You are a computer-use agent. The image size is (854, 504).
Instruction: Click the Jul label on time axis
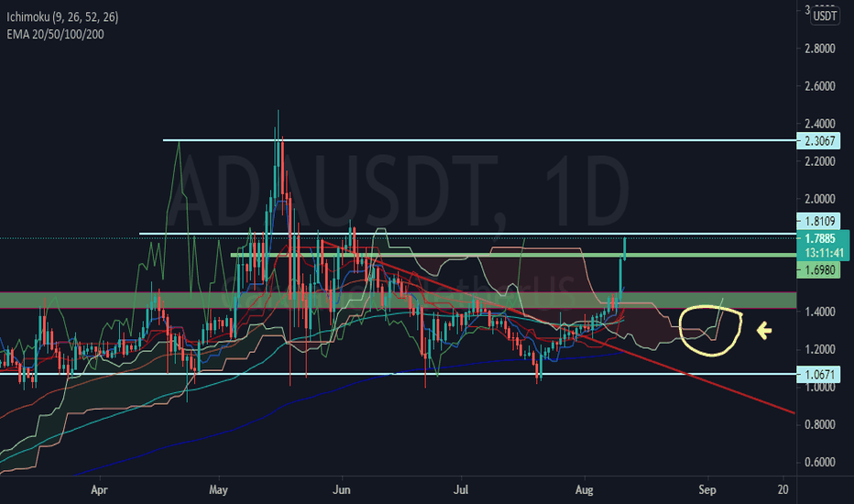click(x=461, y=490)
